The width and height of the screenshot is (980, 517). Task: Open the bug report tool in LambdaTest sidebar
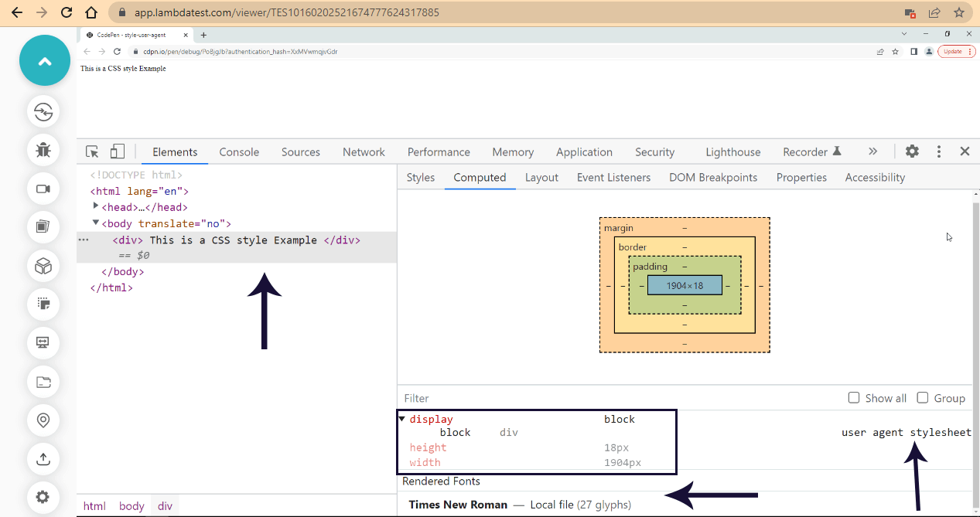[43, 151]
